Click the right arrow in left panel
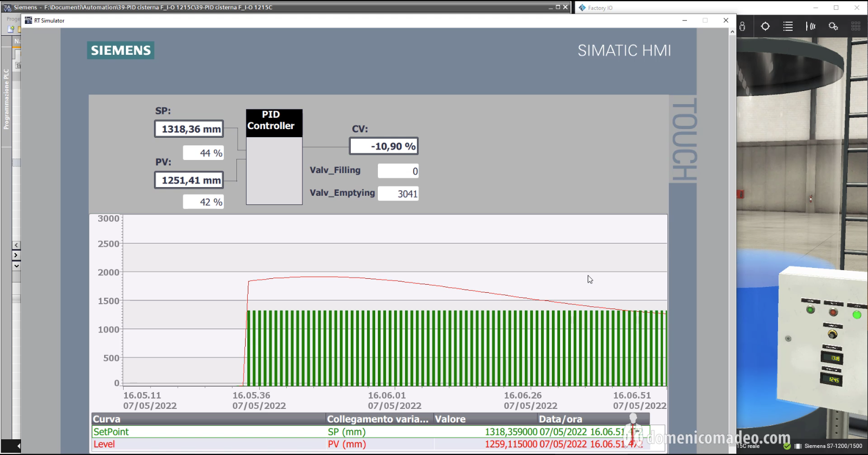The height and width of the screenshot is (455, 868). [x=16, y=255]
